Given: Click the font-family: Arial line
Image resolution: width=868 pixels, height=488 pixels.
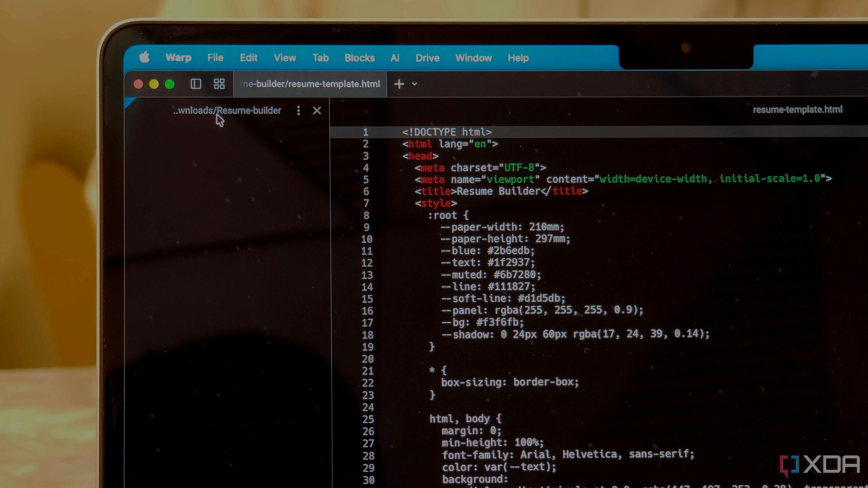Looking at the screenshot, I should pos(568,454).
